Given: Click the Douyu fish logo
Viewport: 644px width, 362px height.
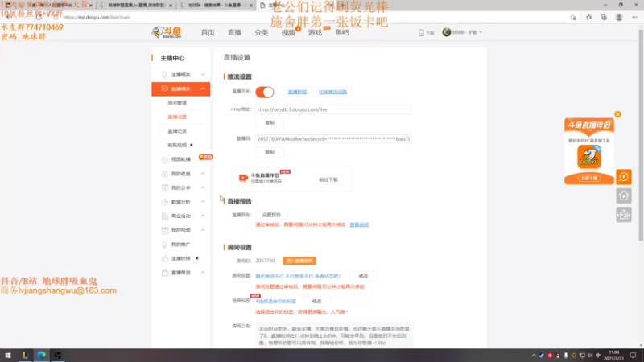Looking at the screenshot, I should [167, 32].
